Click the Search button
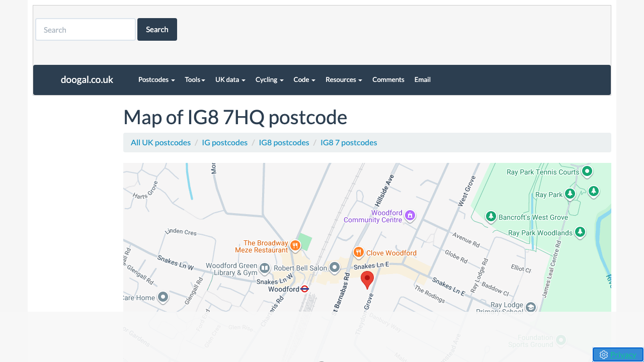The image size is (644, 362). coord(157,29)
